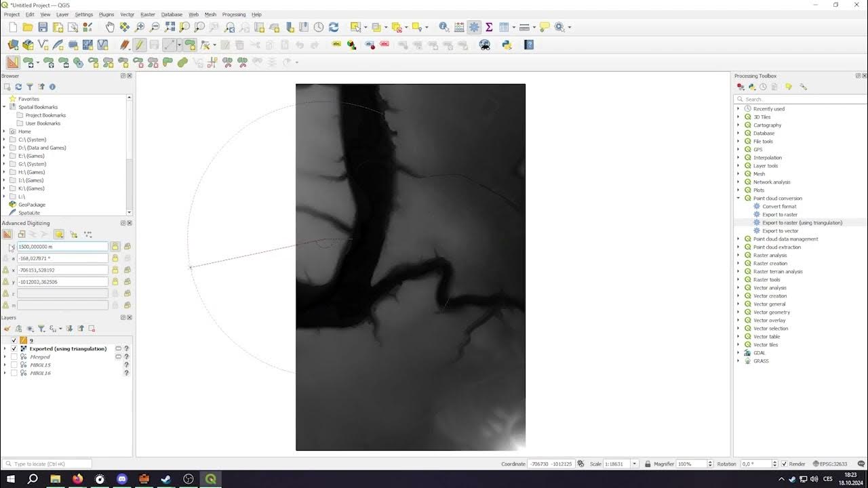Click the Processing Toolbox search field
This screenshot has width=868, height=488.
pos(801,99)
